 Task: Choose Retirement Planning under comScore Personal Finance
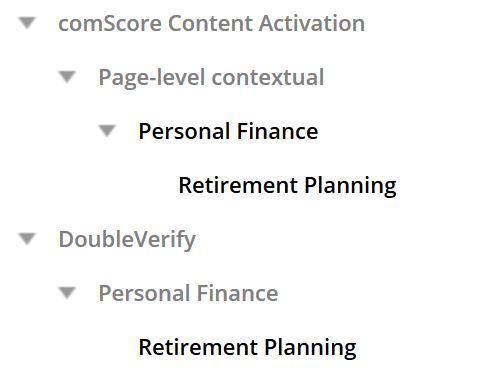coord(288,186)
